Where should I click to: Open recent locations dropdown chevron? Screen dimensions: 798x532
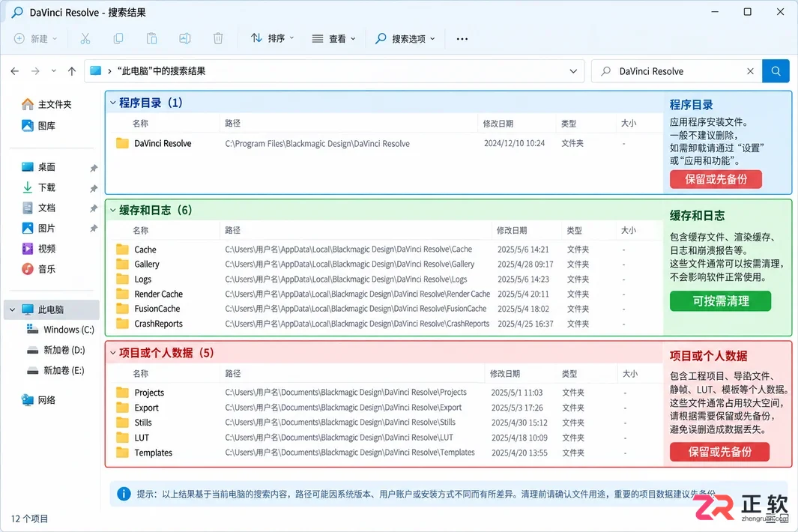[53, 71]
